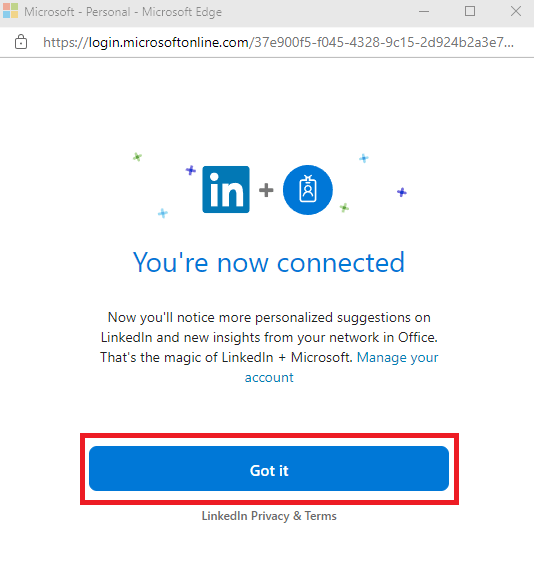Click the gray plus sign between logos
The image size is (534, 564).
tap(266, 190)
